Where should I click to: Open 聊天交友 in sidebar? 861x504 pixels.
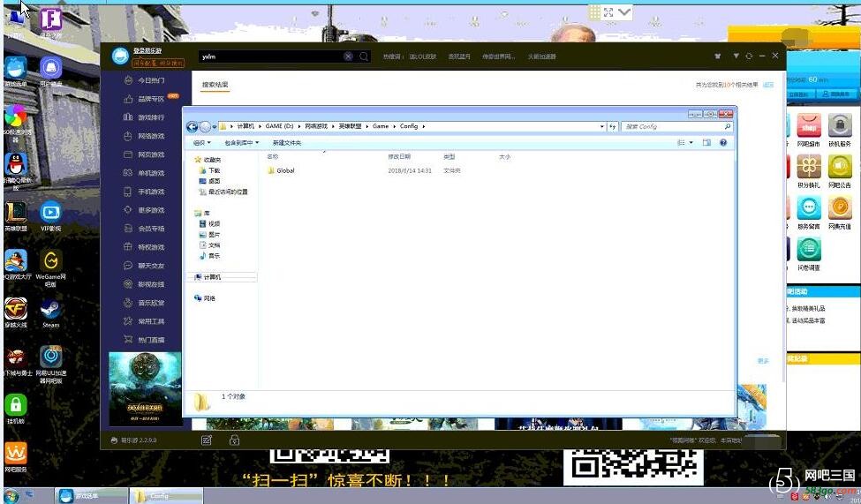(x=145, y=266)
